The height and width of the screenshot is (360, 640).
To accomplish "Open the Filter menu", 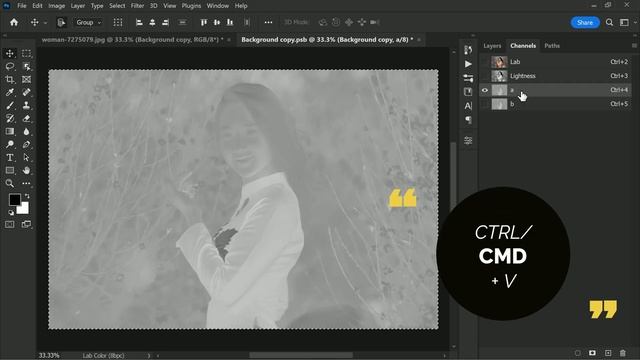I will tap(137, 6).
